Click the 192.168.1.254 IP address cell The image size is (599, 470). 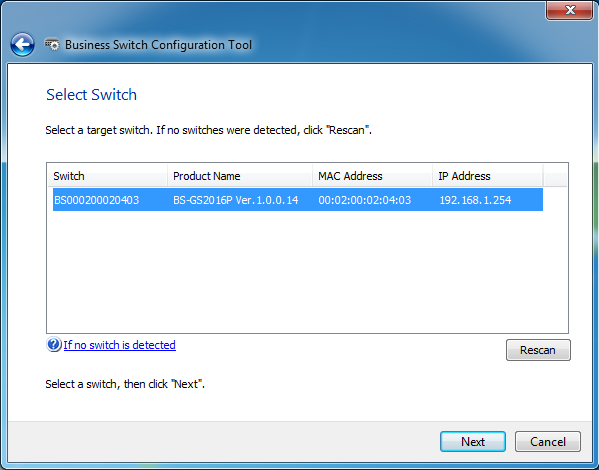pos(475,200)
